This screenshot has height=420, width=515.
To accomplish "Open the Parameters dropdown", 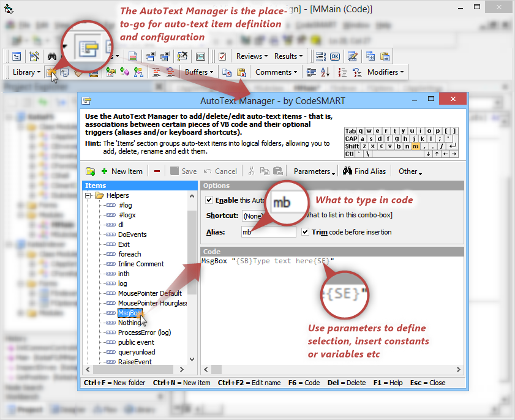I will point(314,171).
